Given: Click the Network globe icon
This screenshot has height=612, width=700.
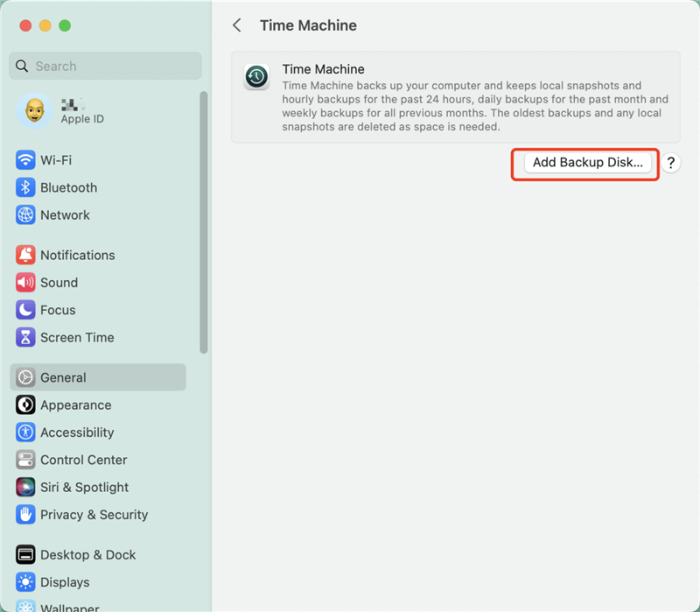Looking at the screenshot, I should tap(24, 215).
